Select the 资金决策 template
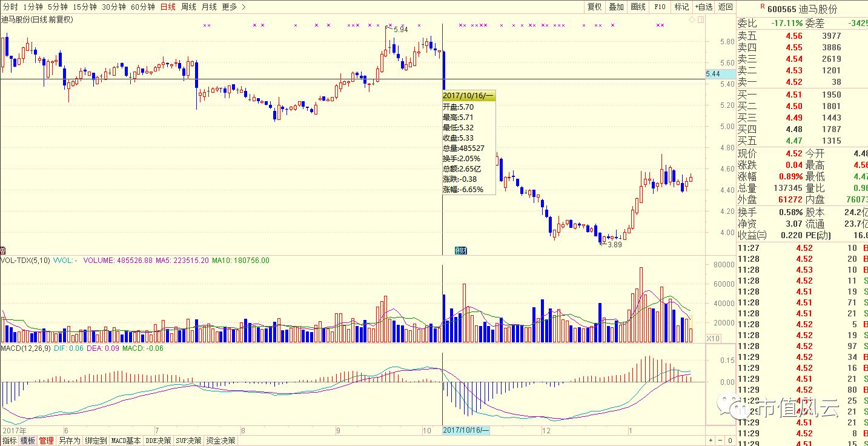This screenshot has width=868, height=446. point(220,441)
